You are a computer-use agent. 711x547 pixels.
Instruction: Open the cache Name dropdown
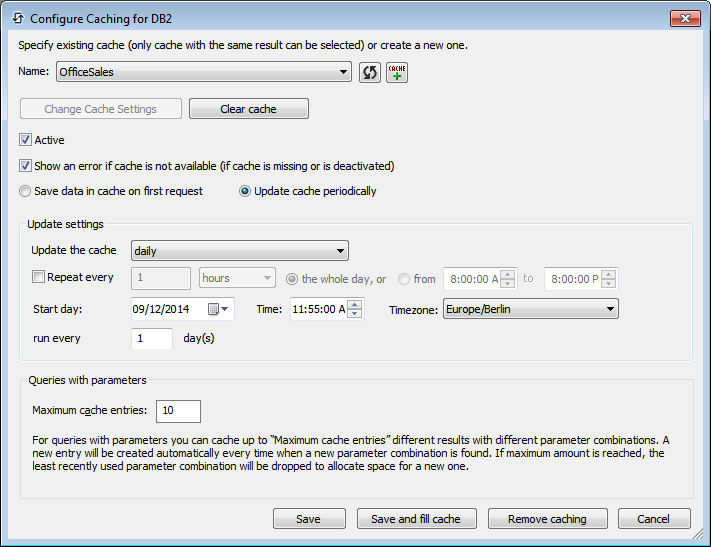pos(344,72)
